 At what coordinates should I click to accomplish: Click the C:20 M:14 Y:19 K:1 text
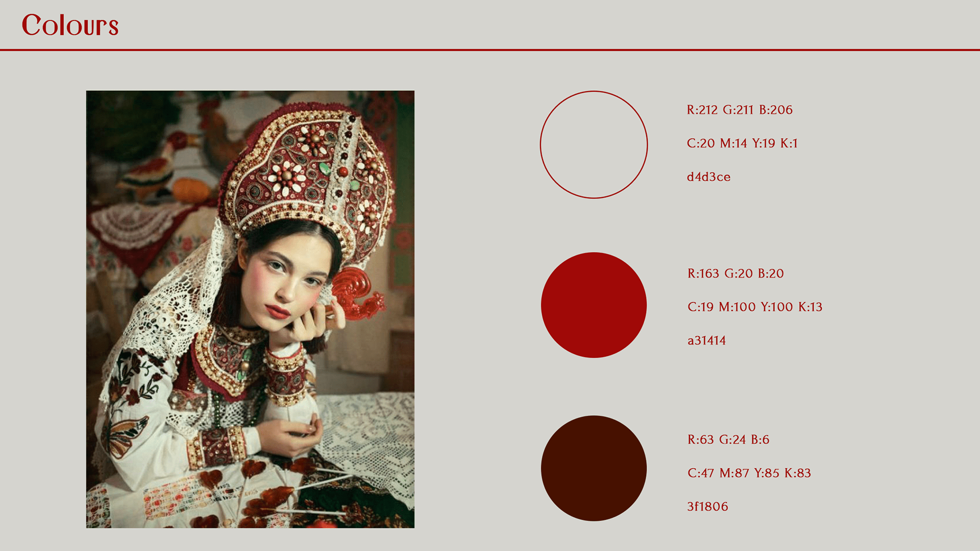click(742, 143)
